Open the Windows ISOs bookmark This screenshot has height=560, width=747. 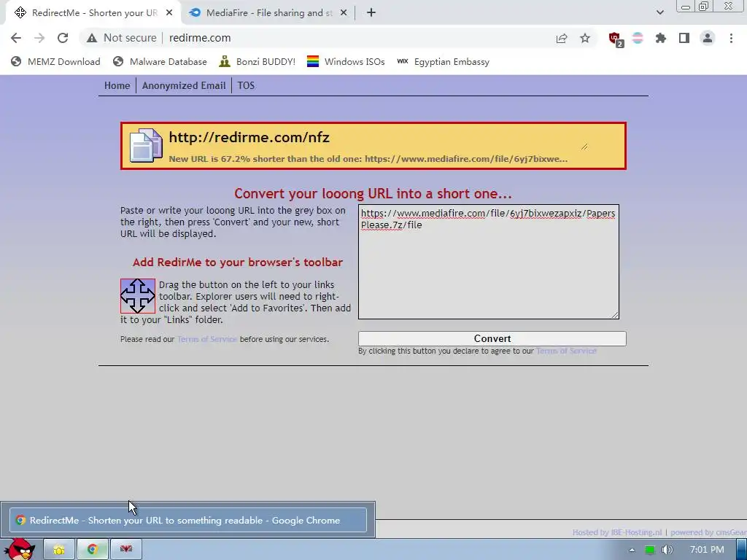point(346,62)
